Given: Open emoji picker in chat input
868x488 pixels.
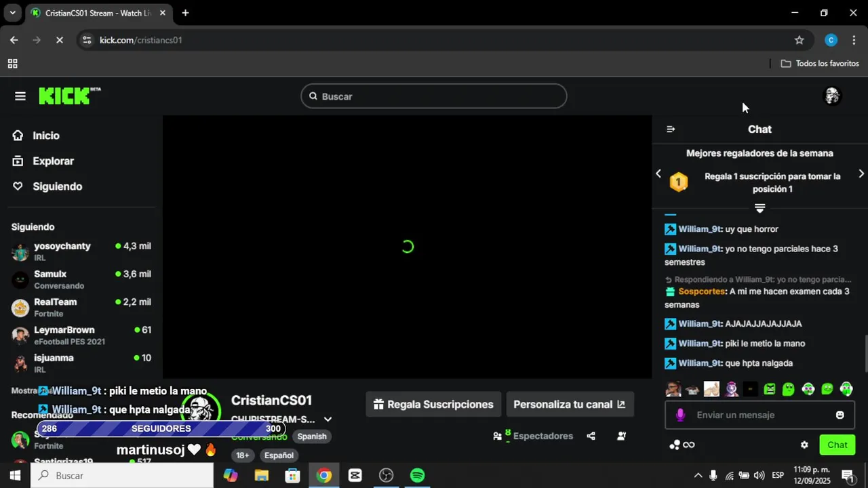Looking at the screenshot, I should 840,415.
